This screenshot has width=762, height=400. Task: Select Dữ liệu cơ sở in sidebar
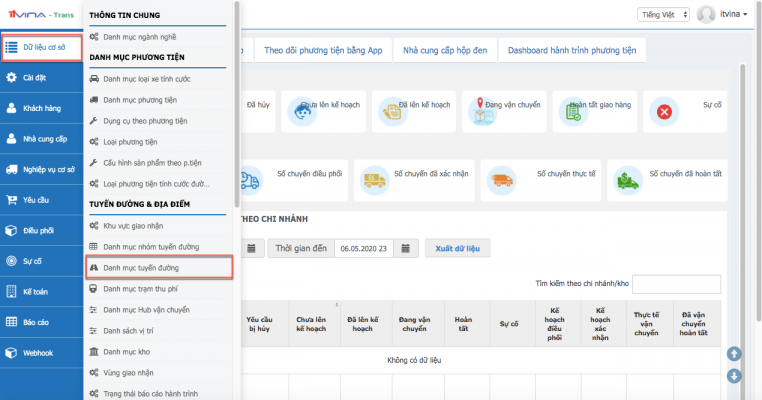click(41, 47)
